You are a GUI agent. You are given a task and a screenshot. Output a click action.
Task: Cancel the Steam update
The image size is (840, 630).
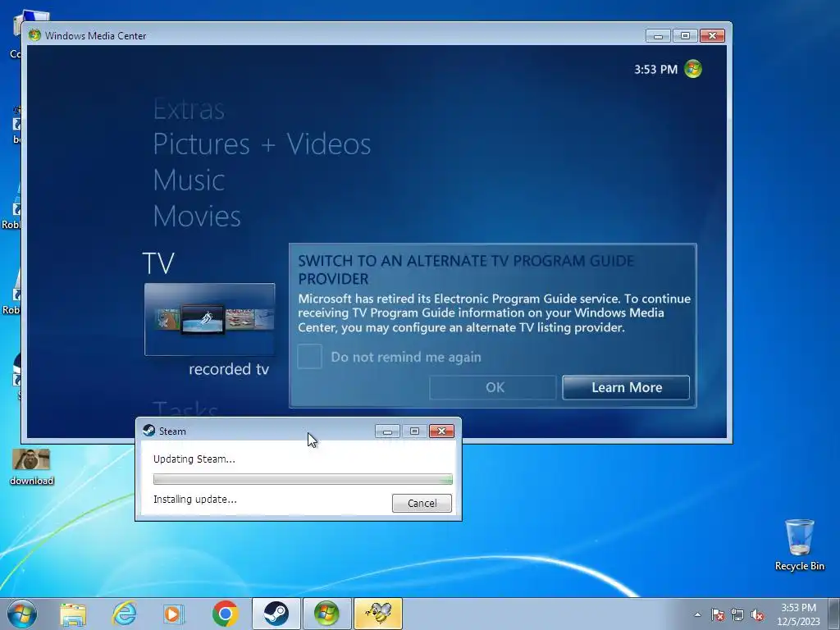click(422, 503)
